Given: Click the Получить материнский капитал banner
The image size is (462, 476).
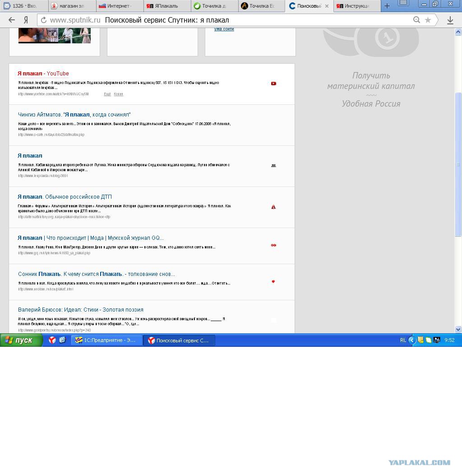Looking at the screenshot, I should (x=371, y=81).
